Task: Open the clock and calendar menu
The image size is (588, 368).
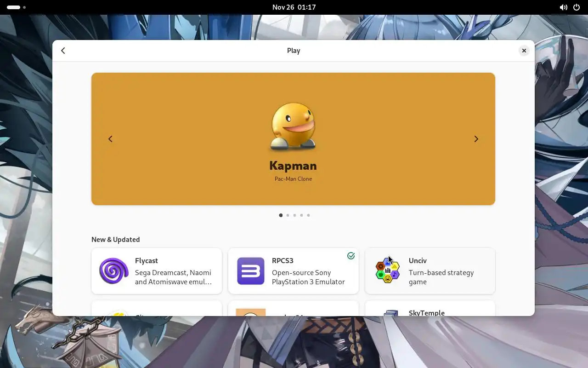Action: tap(294, 7)
